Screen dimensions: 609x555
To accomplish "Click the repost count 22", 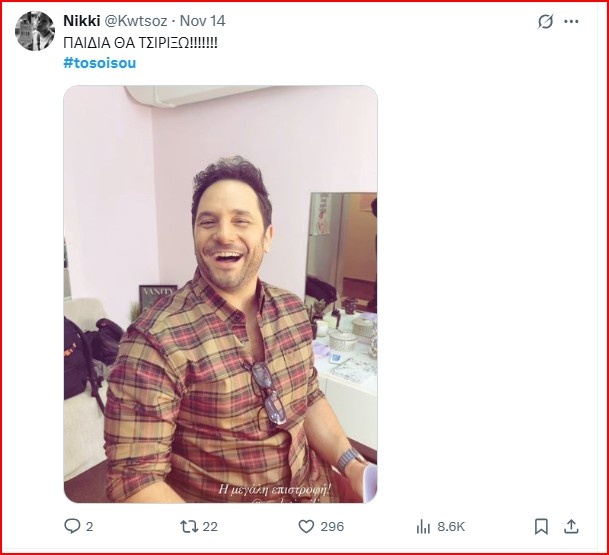I will pos(210,526).
